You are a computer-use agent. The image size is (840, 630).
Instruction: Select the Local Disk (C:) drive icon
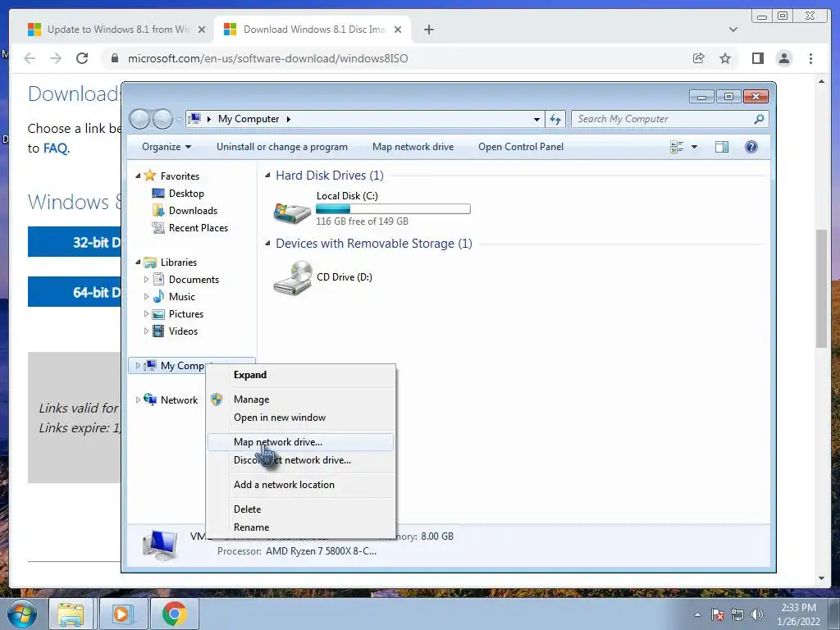[292, 212]
